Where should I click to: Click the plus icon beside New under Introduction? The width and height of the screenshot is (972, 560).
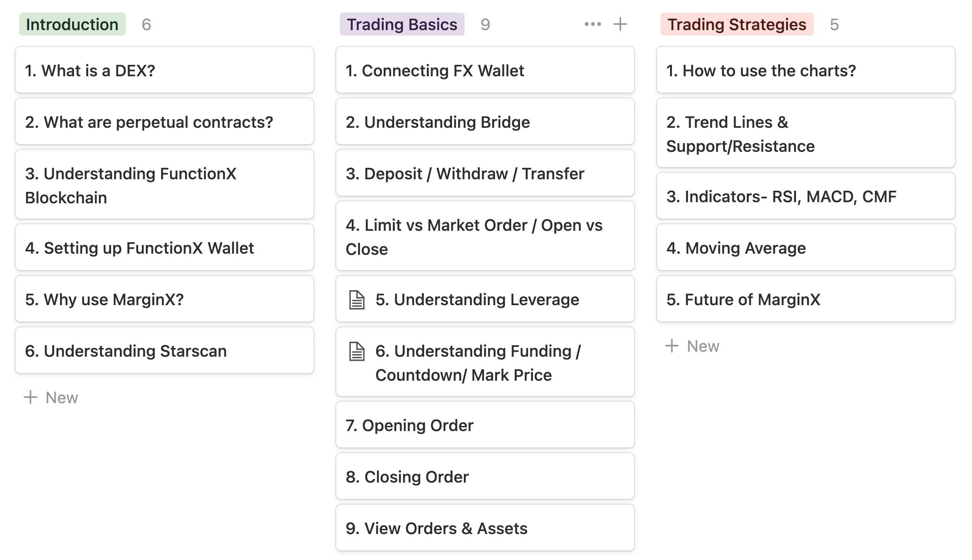tap(31, 397)
